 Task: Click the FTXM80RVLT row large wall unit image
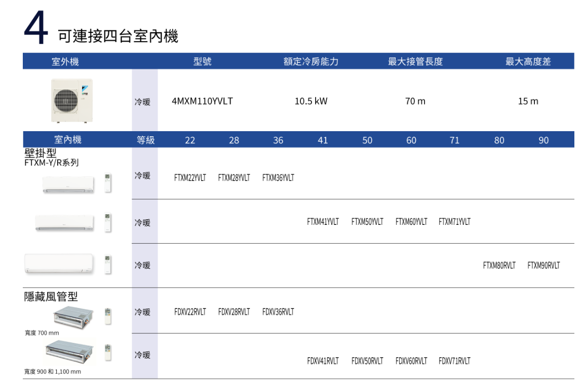[59, 264]
